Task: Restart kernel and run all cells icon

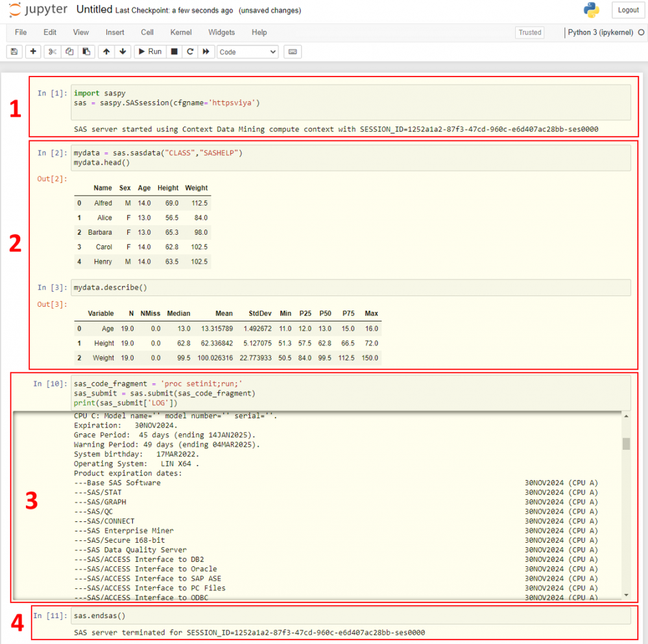Action: click(x=206, y=52)
